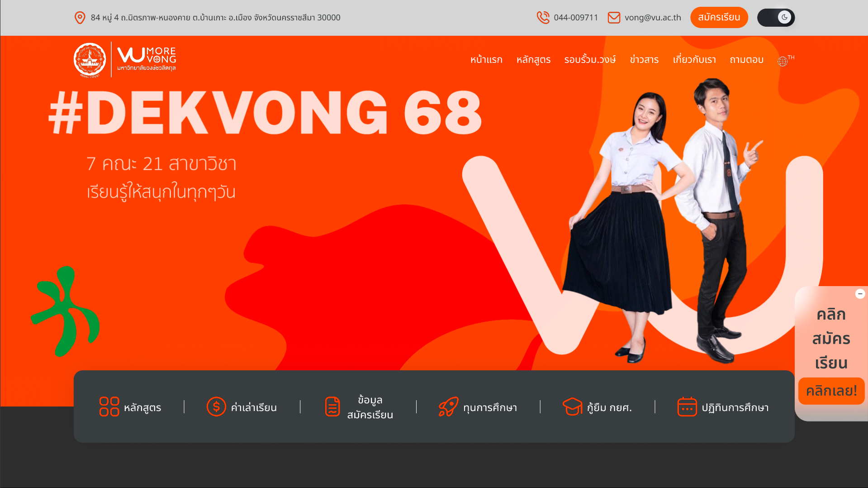
Task: Click the location pin icon
Action: click(x=80, y=18)
